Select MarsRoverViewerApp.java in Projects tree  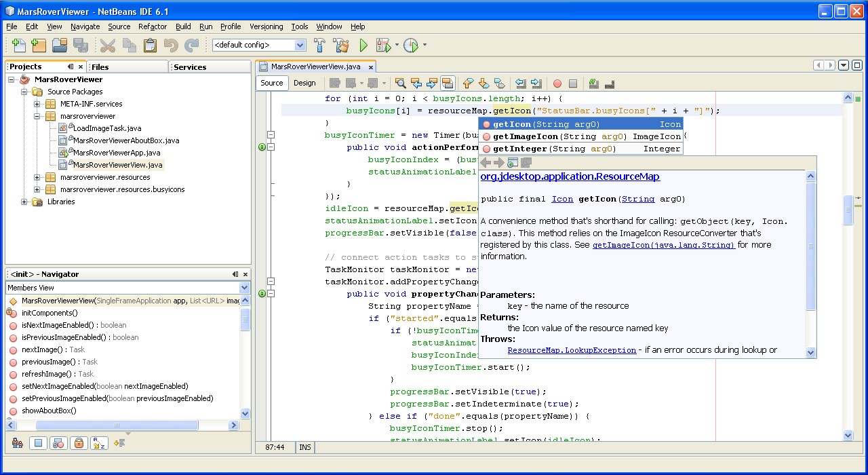pos(116,153)
